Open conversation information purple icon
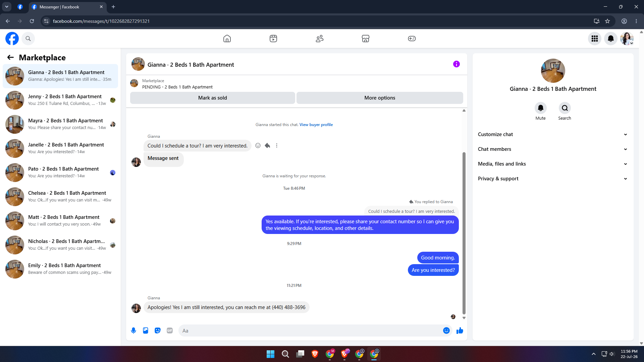 tap(457, 64)
